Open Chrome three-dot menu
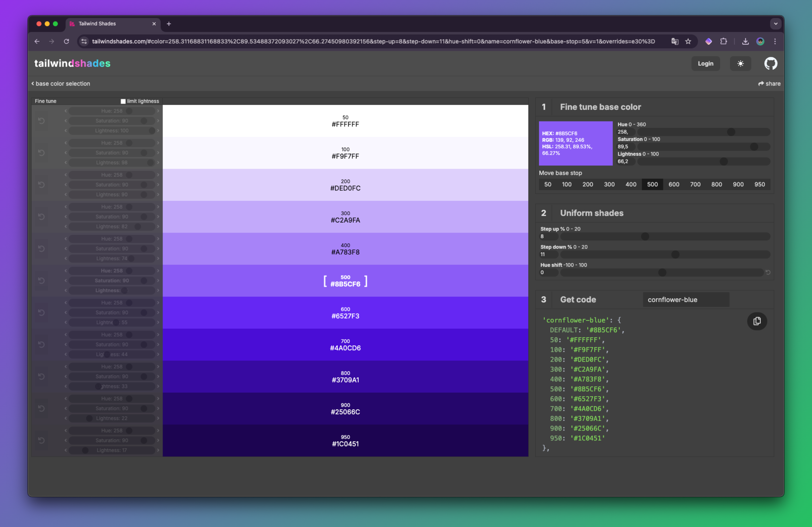 point(775,41)
